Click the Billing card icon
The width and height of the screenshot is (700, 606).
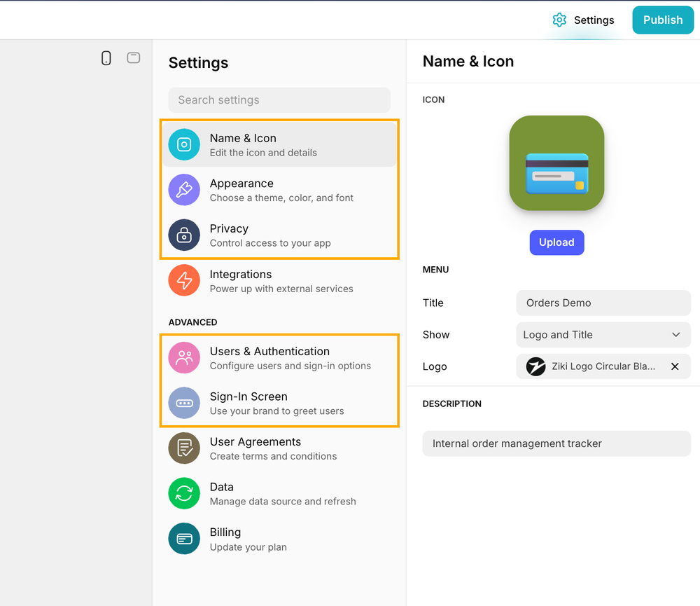tap(183, 538)
